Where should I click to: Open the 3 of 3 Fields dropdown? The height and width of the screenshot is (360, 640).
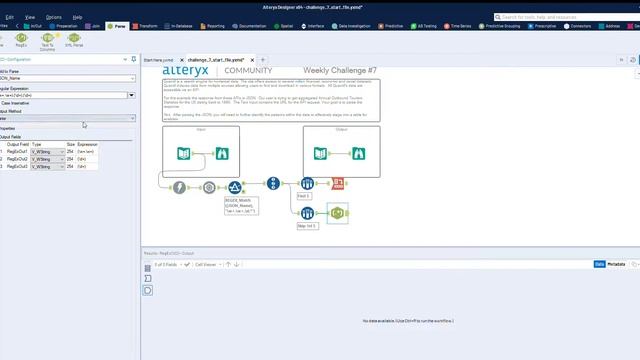(168, 264)
